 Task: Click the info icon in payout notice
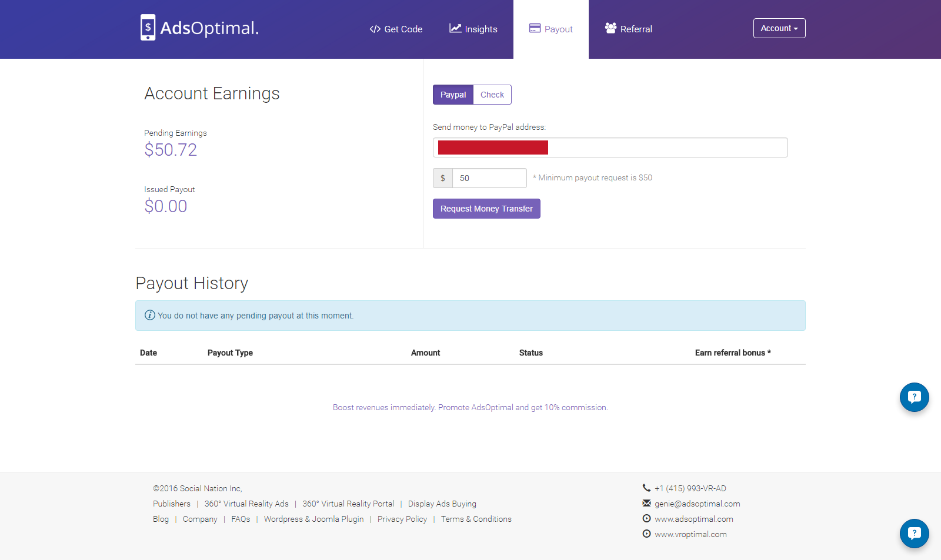point(150,315)
